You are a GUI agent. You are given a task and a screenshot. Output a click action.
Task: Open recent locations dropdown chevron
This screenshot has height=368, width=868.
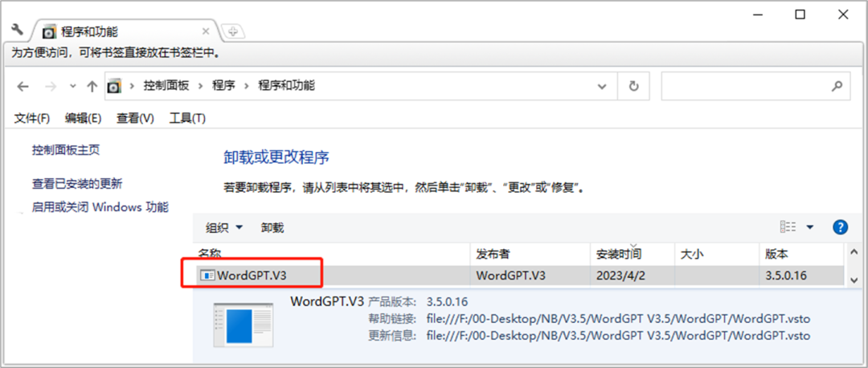[72, 87]
